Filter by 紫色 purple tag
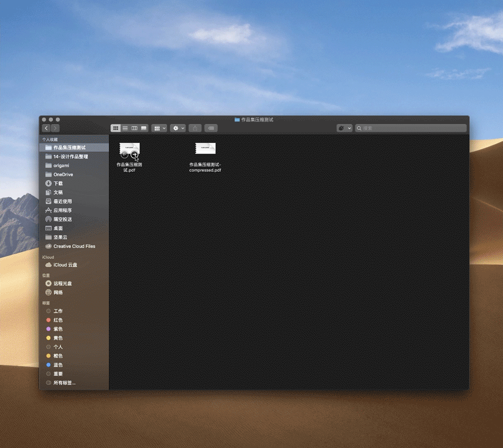Screen dimensions: 503x448 click(x=74, y=329)
